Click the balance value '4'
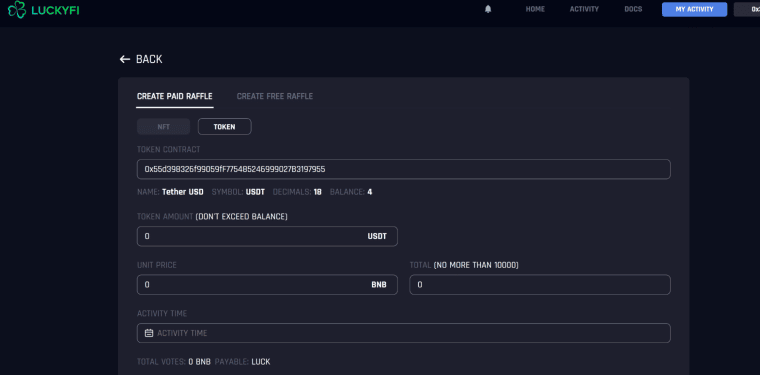The image size is (760, 375). [369, 192]
